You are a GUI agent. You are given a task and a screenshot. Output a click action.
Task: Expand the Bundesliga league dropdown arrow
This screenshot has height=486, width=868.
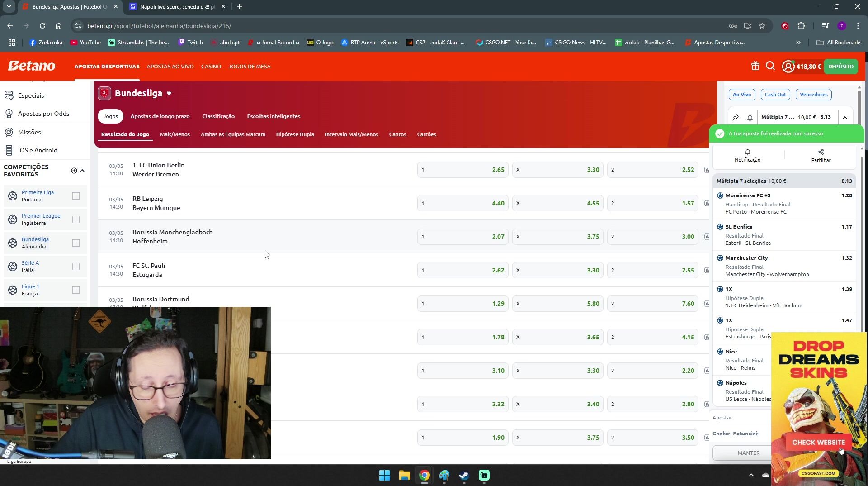coord(169,94)
